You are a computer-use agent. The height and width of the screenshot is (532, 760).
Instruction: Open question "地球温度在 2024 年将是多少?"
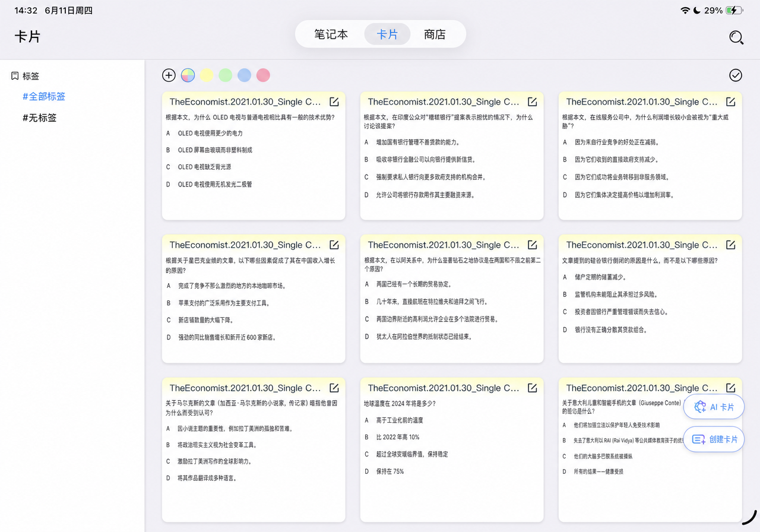pos(400,403)
